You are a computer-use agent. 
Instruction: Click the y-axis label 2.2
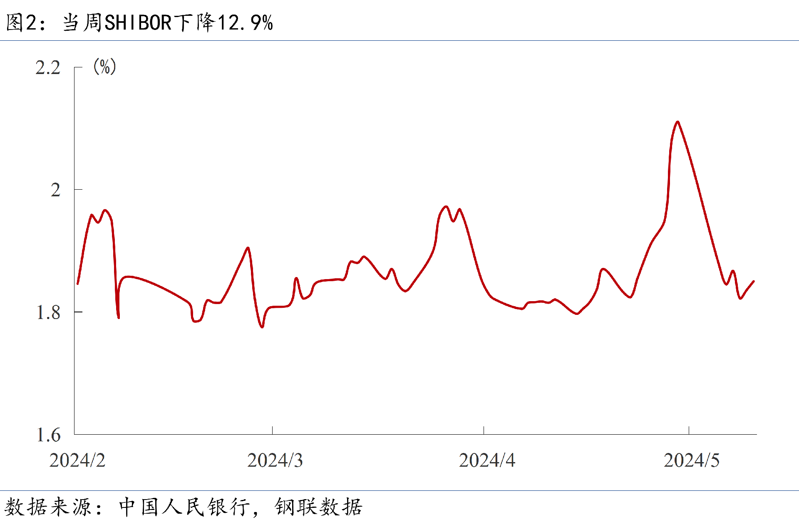47,68
